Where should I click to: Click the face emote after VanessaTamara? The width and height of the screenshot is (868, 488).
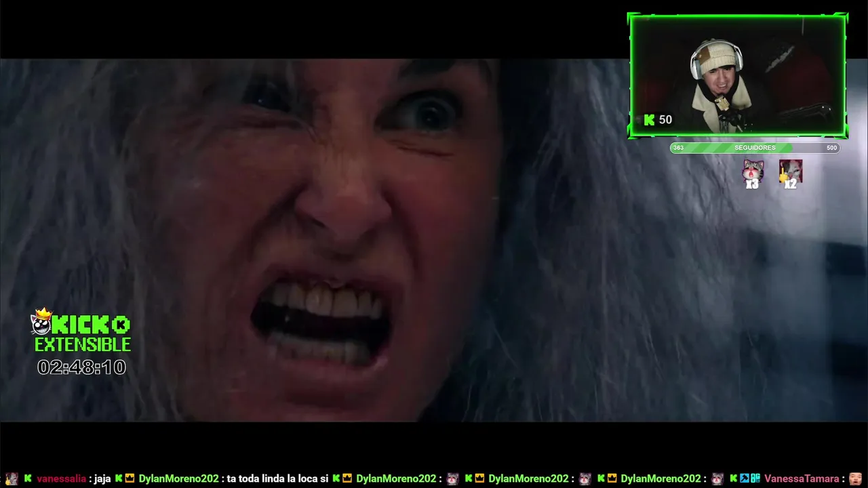click(856, 479)
